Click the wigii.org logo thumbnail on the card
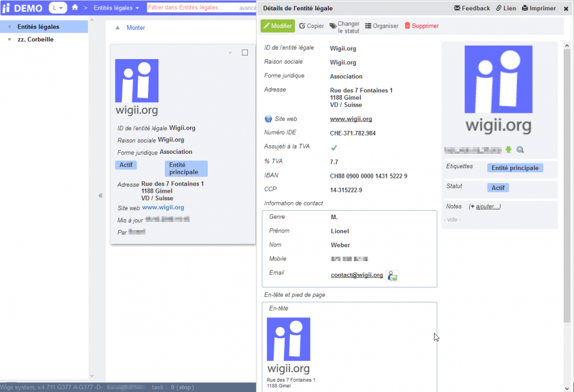Screen dimensions: 574x392 (x=137, y=87)
